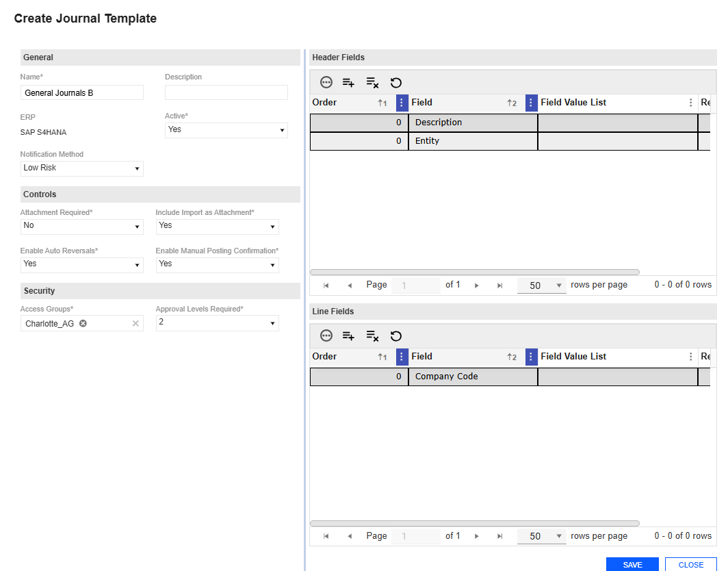
Task: Click add row icon in Line Fields toolbar
Action: pyautogui.click(x=348, y=335)
